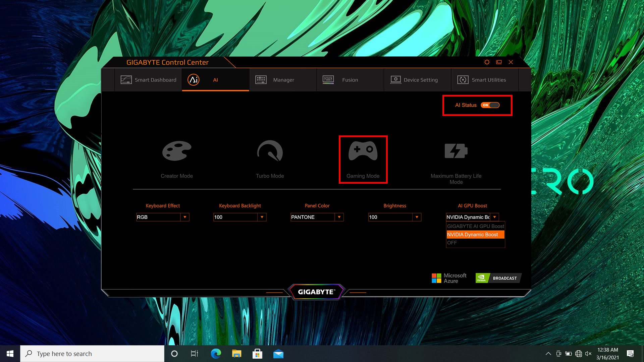Launch Microsoft Store from taskbar

point(257,354)
